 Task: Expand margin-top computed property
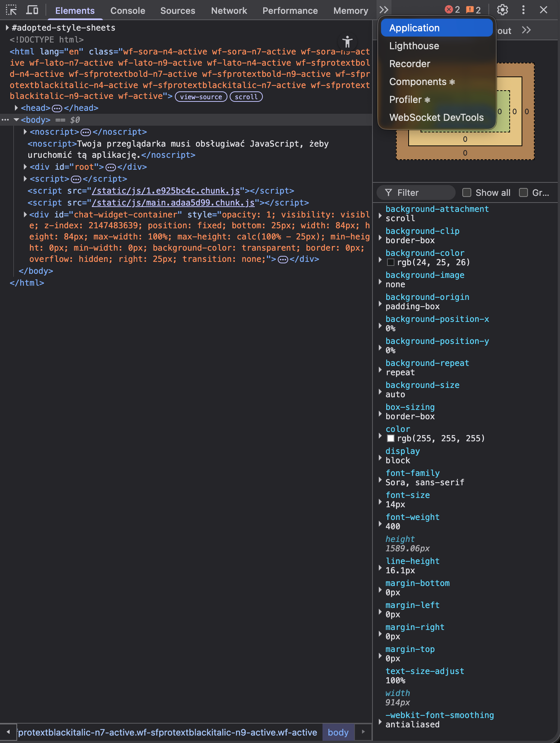(380, 656)
